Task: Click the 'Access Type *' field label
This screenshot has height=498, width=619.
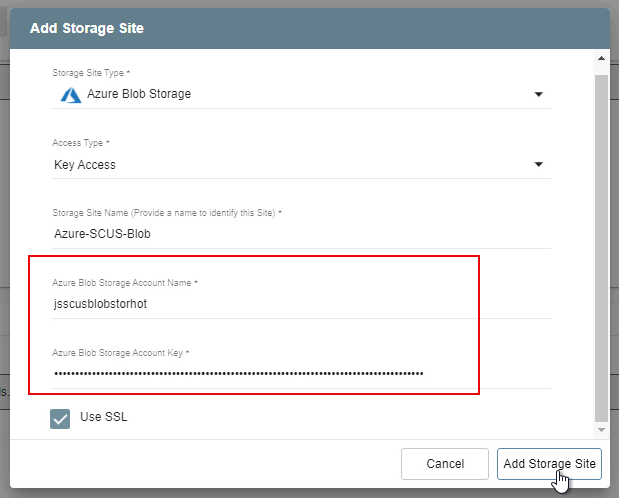Action: (x=81, y=143)
